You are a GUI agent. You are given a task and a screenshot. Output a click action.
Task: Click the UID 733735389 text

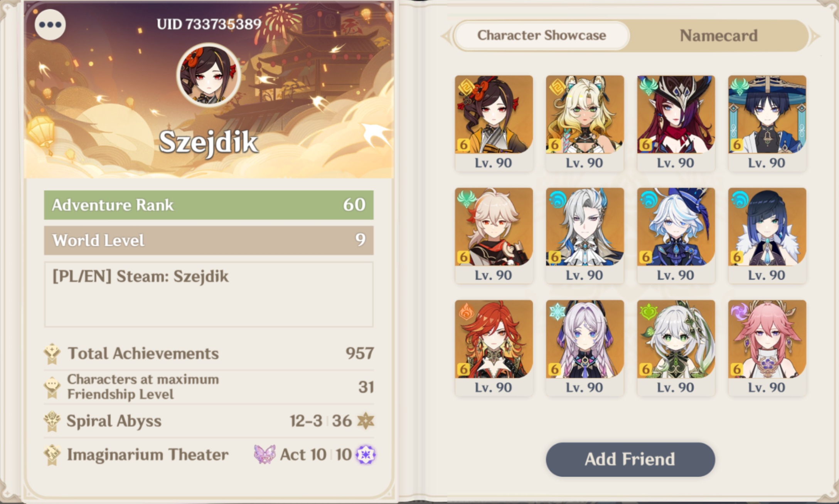pos(209,24)
